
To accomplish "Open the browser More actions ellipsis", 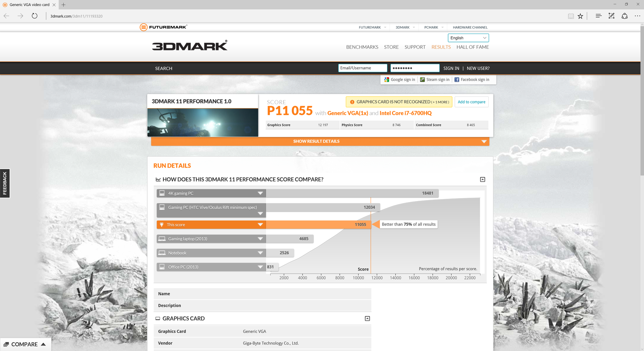I will click(637, 16).
